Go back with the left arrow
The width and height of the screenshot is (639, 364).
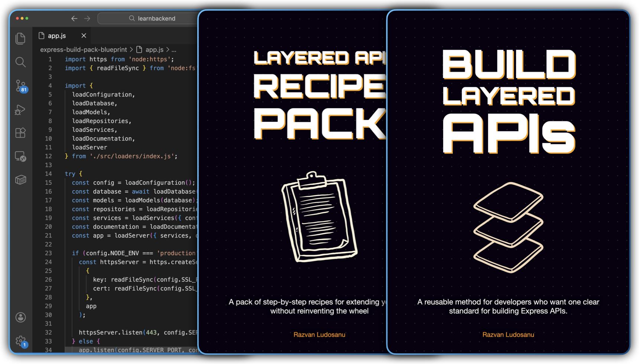tap(74, 19)
